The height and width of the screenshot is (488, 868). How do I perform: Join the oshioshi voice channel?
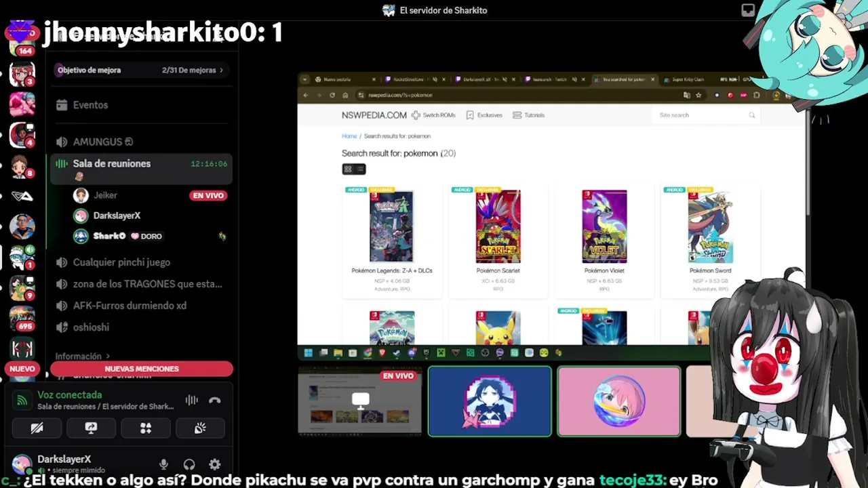point(141,327)
